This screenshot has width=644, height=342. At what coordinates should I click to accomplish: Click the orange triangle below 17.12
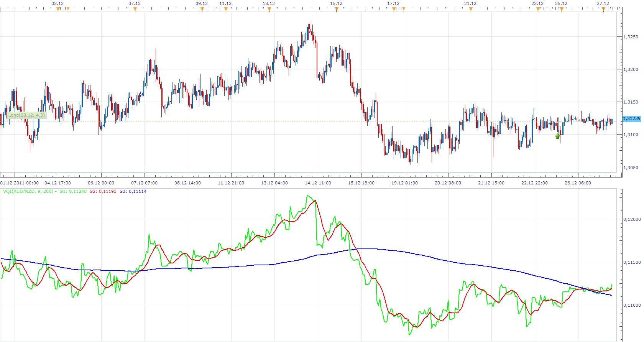394,9
